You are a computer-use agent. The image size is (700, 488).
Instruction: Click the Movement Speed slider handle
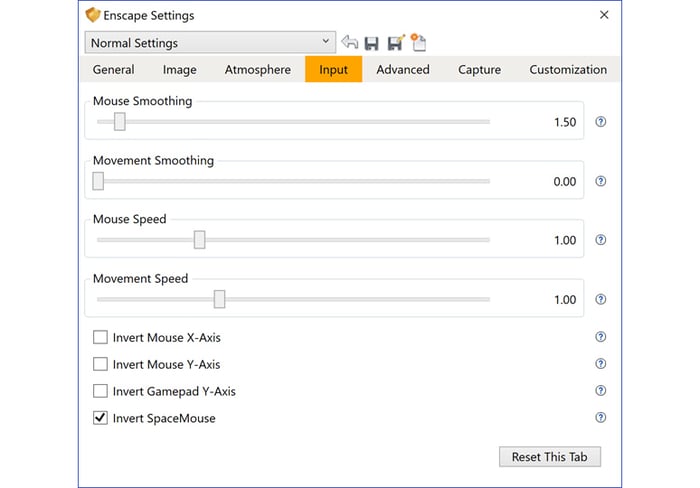point(219,299)
